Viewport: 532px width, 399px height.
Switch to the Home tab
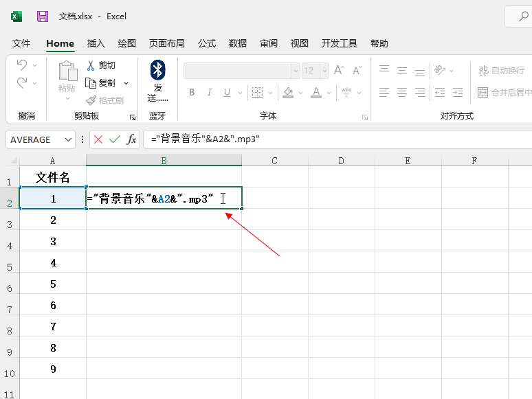click(x=60, y=43)
